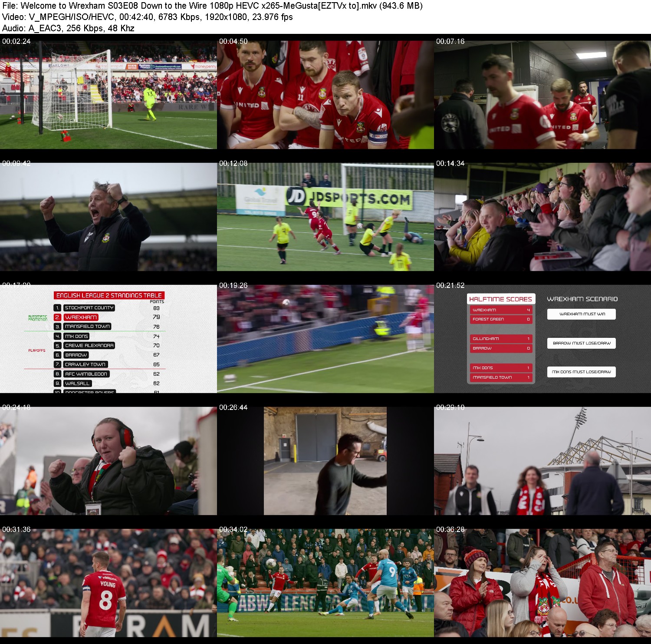651x644 pixels.
Task: Open the frame stamped 00:26:44
Action: 325,461
